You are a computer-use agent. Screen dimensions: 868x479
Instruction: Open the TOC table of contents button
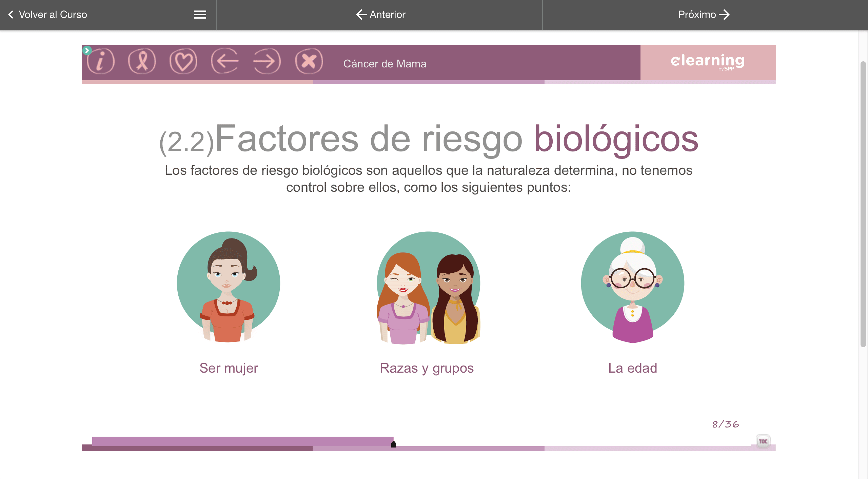763,441
